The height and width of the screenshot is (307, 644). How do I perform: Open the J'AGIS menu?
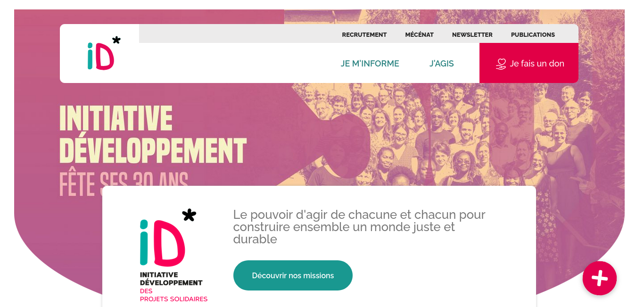(x=442, y=64)
